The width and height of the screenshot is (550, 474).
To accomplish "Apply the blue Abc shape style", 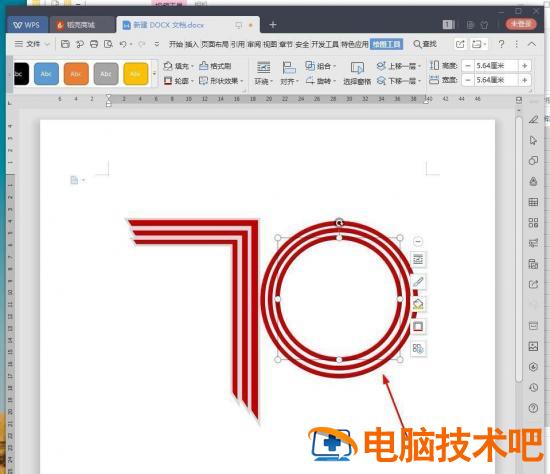I will 46,74.
